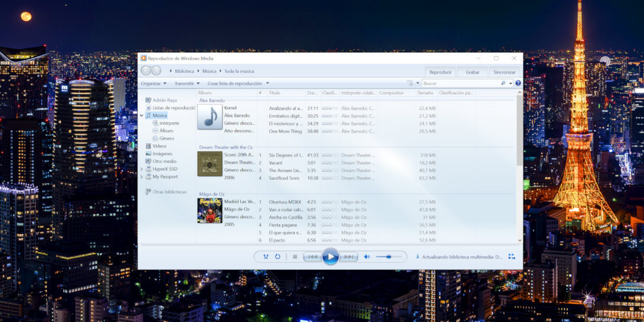Click Música in the breadcrumb
Image resolution: width=644 pixels, height=322 pixels.
tap(209, 71)
